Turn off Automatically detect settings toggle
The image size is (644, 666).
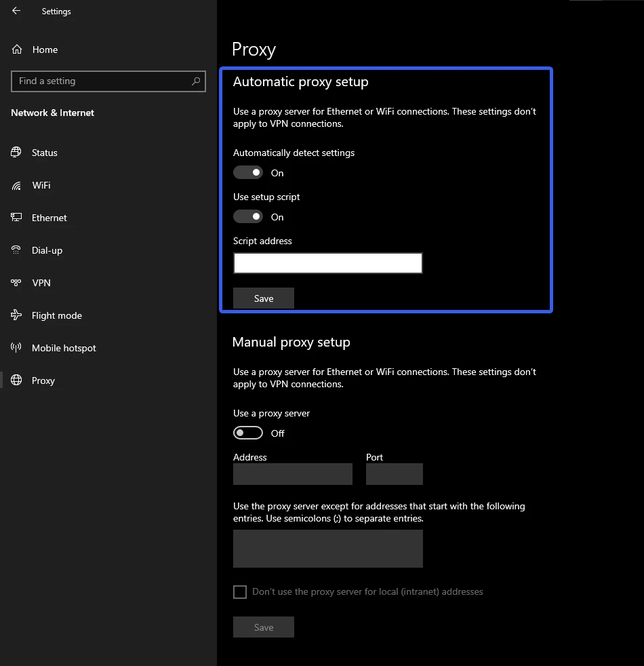coord(248,173)
